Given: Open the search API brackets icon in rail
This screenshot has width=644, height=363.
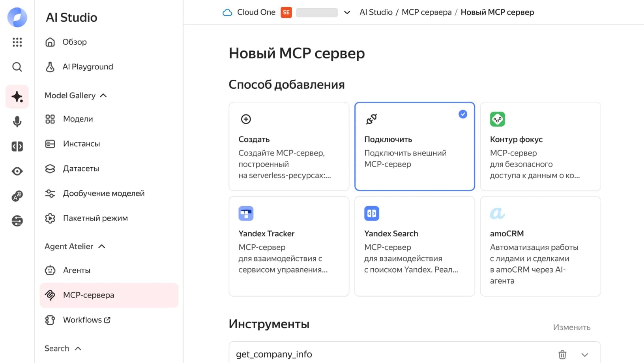Looking at the screenshot, I should point(17,146).
